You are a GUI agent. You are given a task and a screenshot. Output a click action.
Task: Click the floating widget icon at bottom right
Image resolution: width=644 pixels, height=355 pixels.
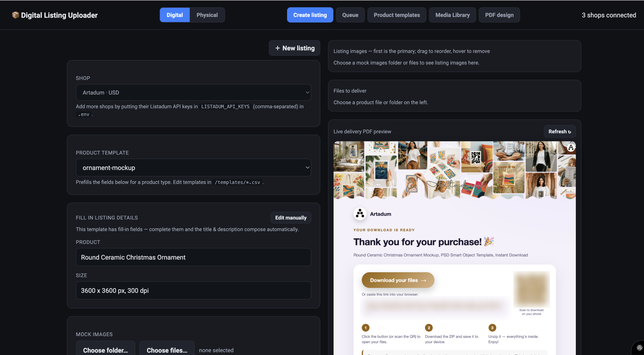(x=639, y=348)
